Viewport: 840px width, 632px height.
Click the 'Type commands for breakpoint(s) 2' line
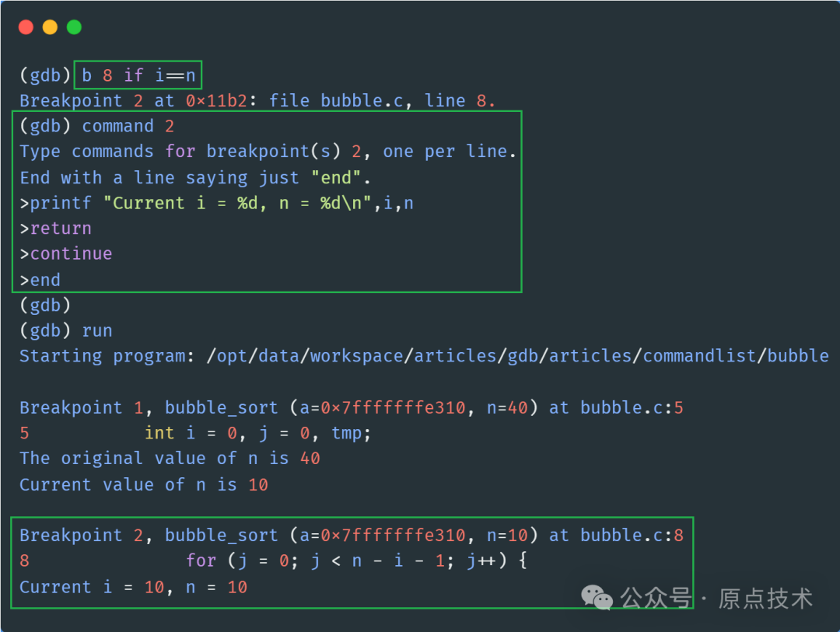pos(268,152)
